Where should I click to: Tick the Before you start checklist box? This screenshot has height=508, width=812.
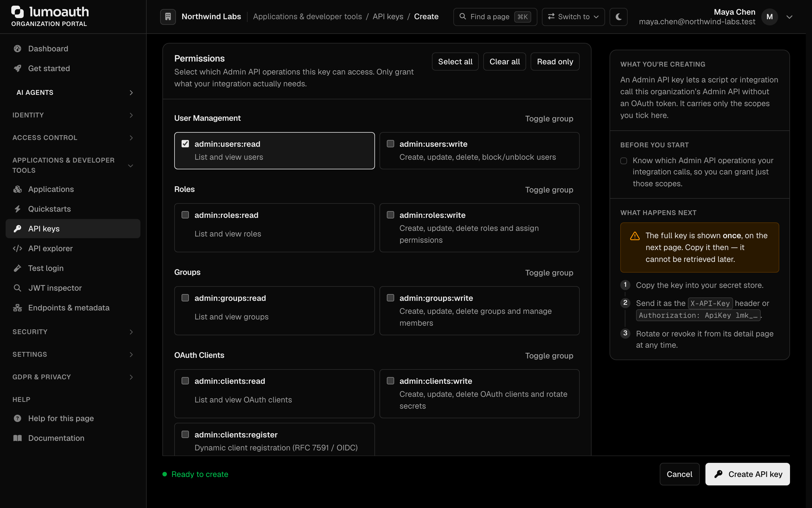[x=624, y=161]
